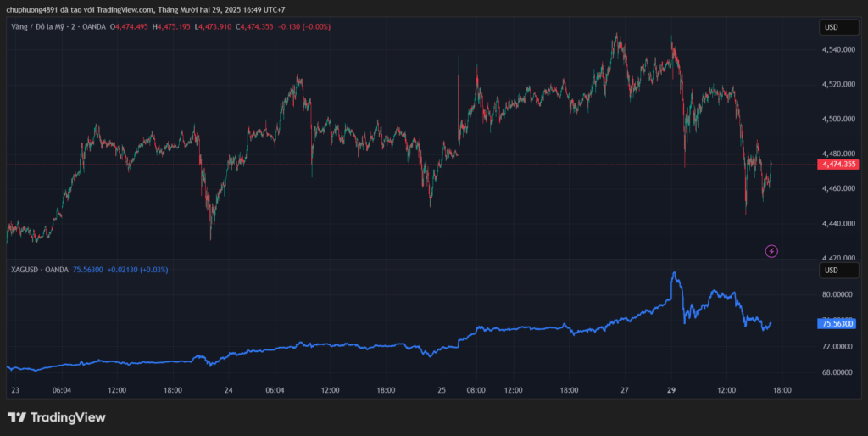Screen dimensions: 868x436
Task: Select the blue 75.56300 silver price label
Action: coord(837,323)
